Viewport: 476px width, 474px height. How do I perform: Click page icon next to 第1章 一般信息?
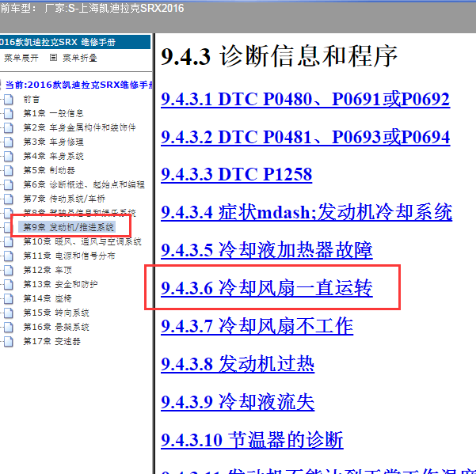coord(9,113)
